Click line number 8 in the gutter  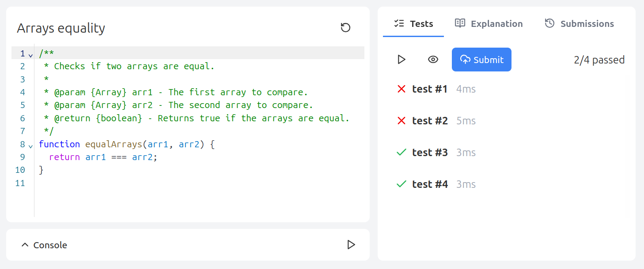22,144
